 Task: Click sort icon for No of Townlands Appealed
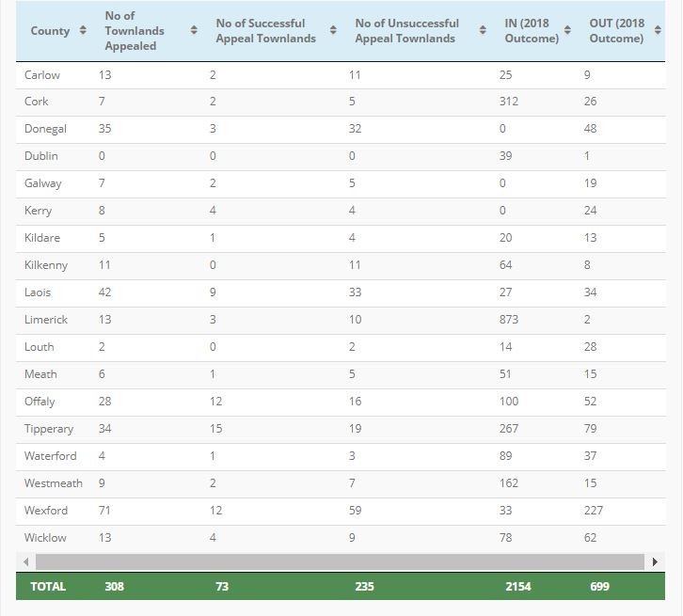(194, 31)
